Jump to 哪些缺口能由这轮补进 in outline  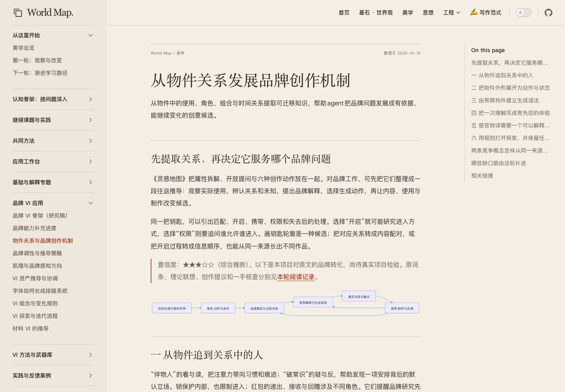click(499, 163)
